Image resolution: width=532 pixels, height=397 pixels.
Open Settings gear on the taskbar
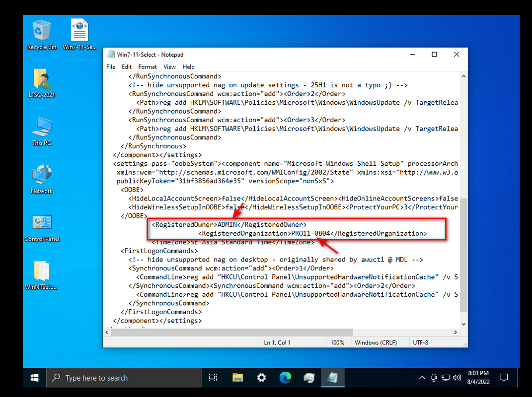click(261, 378)
